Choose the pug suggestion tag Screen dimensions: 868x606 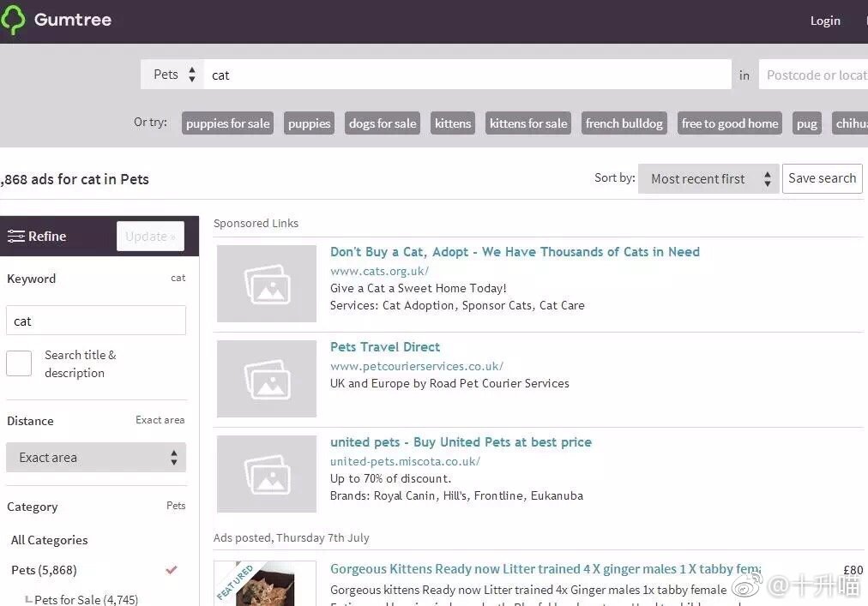tap(806, 123)
